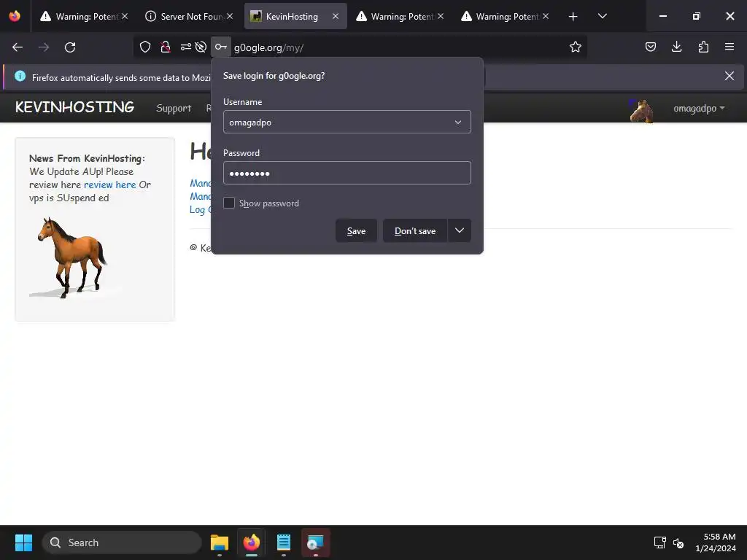Screen dimensions: 747x560
Task: Open the omagadpo account dropdown
Action: tap(699, 109)
